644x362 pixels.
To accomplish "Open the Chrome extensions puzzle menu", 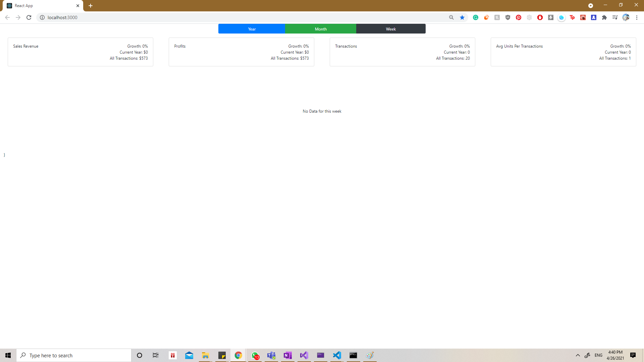I will 605,17.
